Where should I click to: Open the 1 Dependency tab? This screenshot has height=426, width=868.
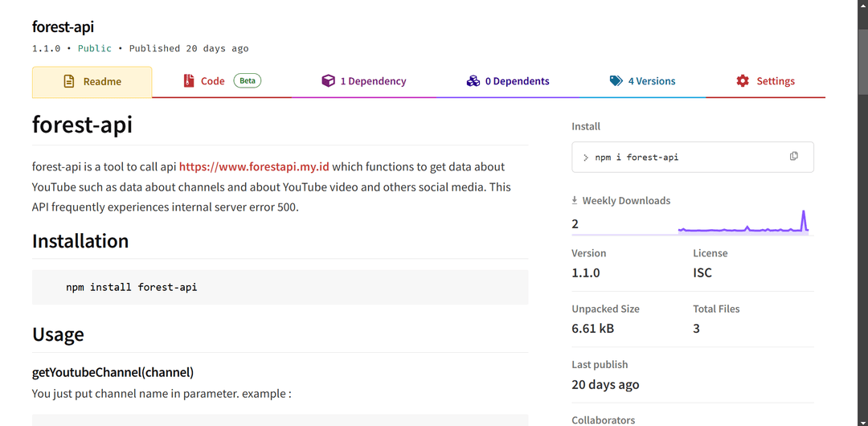[x=364, y=81]
